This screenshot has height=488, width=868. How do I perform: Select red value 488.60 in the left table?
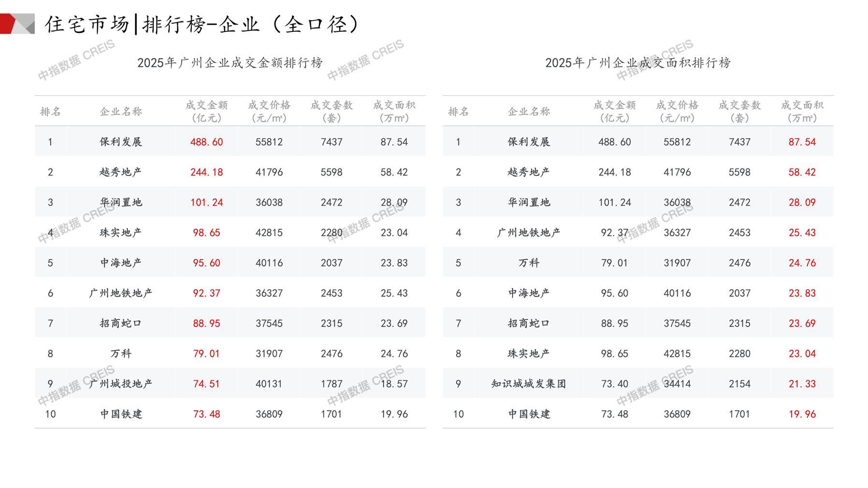point(206,142)
